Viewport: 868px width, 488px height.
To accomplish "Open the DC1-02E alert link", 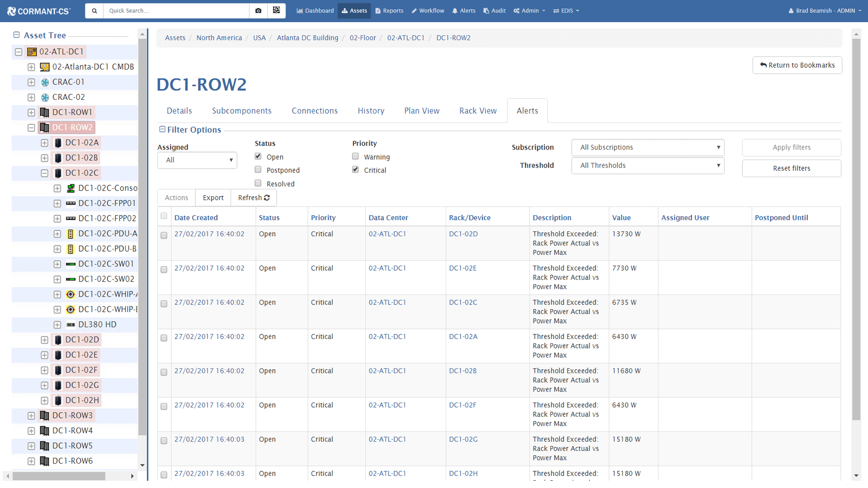I will [x=463, y=268].
